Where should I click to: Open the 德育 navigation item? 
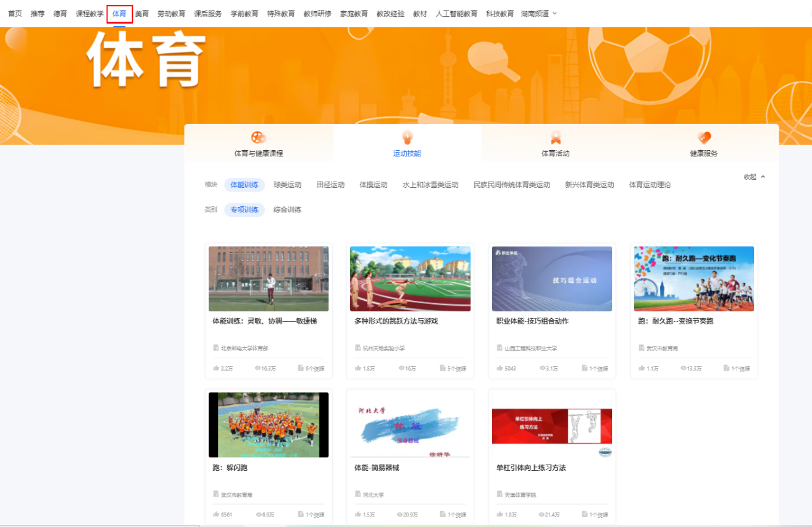[x=60, y=14]
